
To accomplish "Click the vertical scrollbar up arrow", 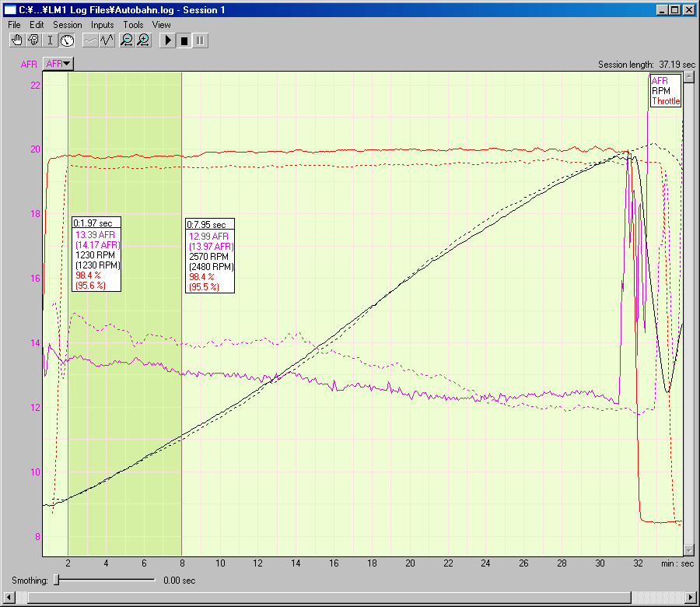I will 689,77.
